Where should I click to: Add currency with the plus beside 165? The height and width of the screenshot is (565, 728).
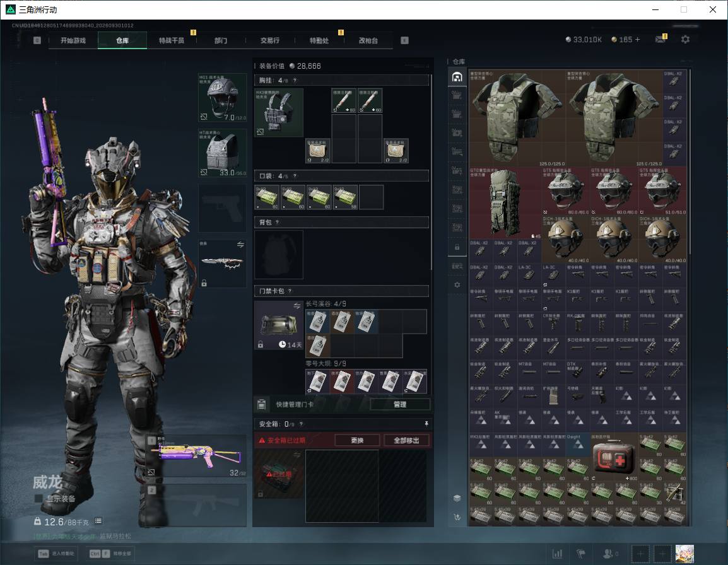[637, 40]
